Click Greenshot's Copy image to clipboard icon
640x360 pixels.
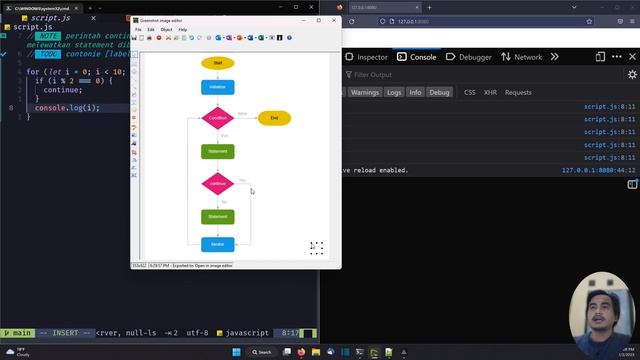(x=141, y=38)
